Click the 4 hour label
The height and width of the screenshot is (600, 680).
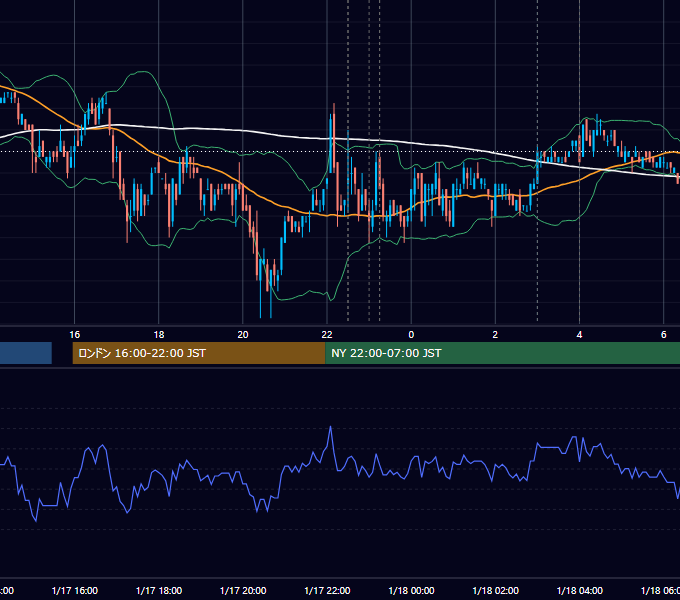click(579, 334)
